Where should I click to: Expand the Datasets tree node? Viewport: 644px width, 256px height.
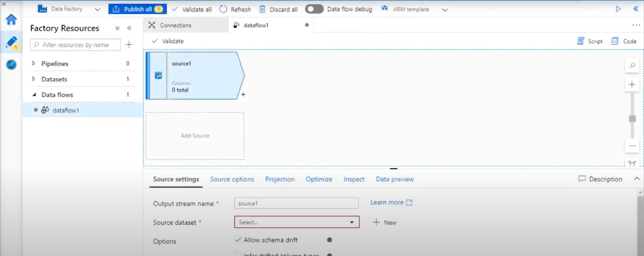33,79
